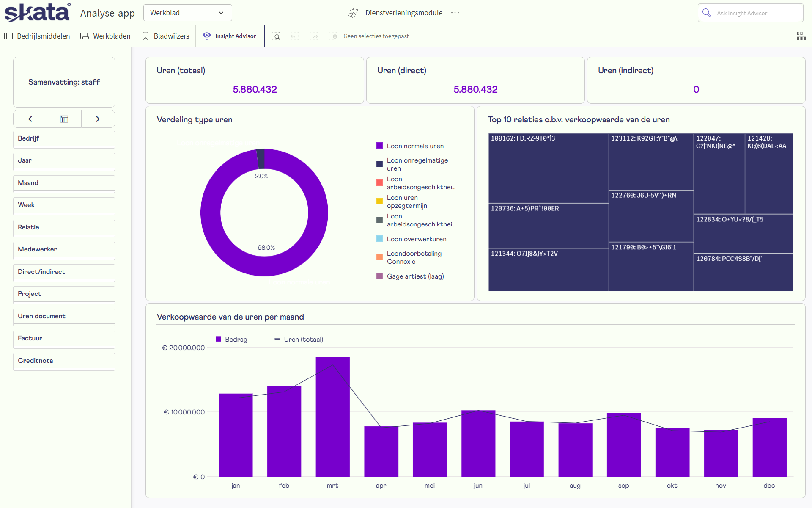Expand the Medewerker filter pane
Viewport: 812px width, 508px height.
[x=64, y=249]
